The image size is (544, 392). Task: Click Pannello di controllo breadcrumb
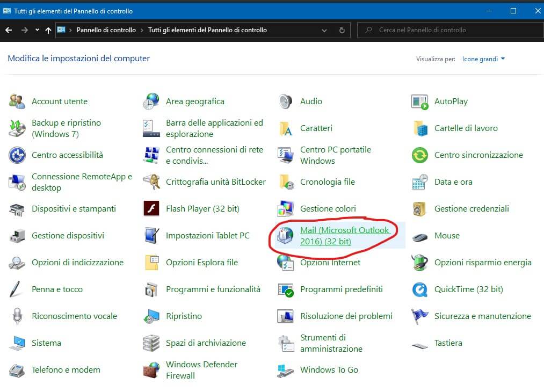(106, 31)
